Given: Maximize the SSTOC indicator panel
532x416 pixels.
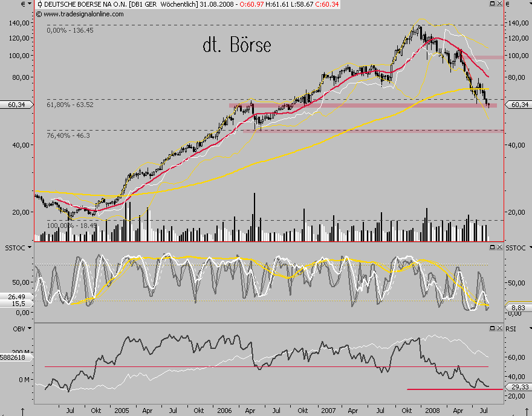Looking at the screenshot, I should point(493,247).
